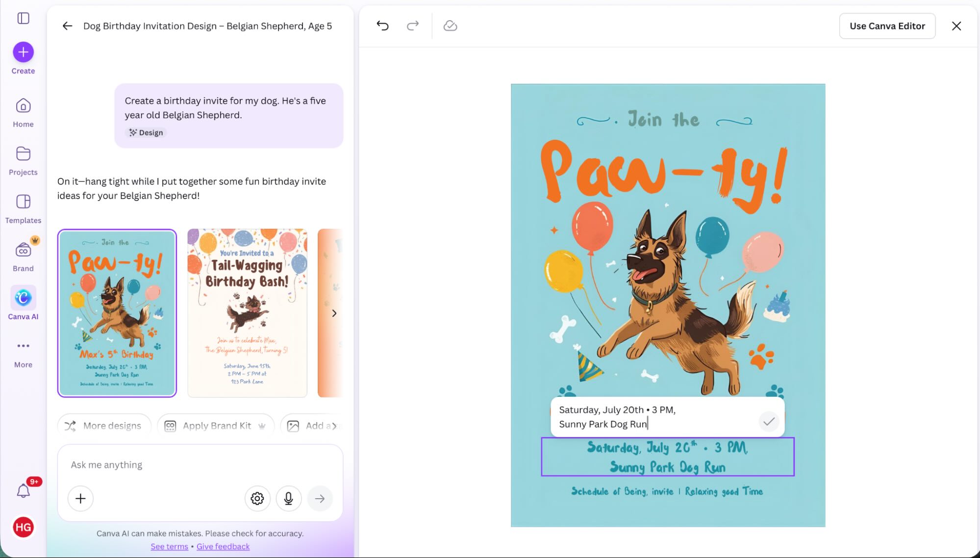Open notifications bell
The image size is (980, 558).
(x=23, y=489)
